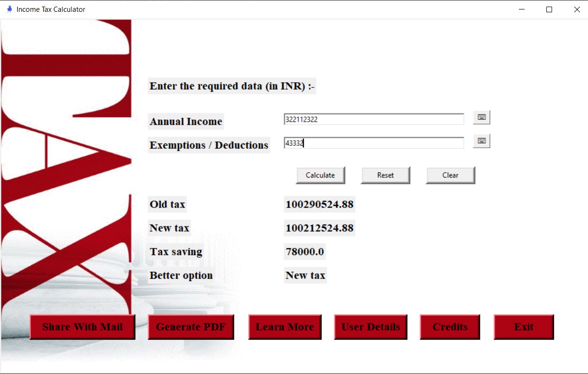The width and height of the screenshot is (588, 374).
Task: Click the 'Exemptions / Deductions' label
Action: pyautogui.click(x=209, y=145)
